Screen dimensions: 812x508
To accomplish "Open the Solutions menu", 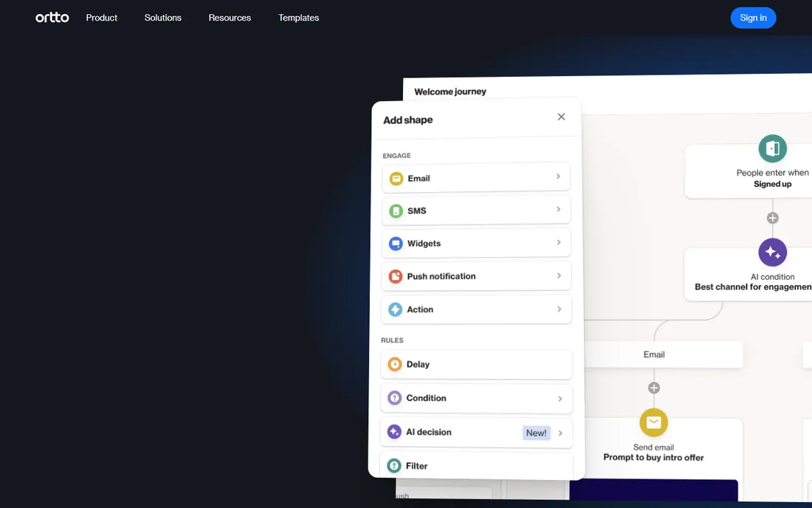I will pos(162,18).
